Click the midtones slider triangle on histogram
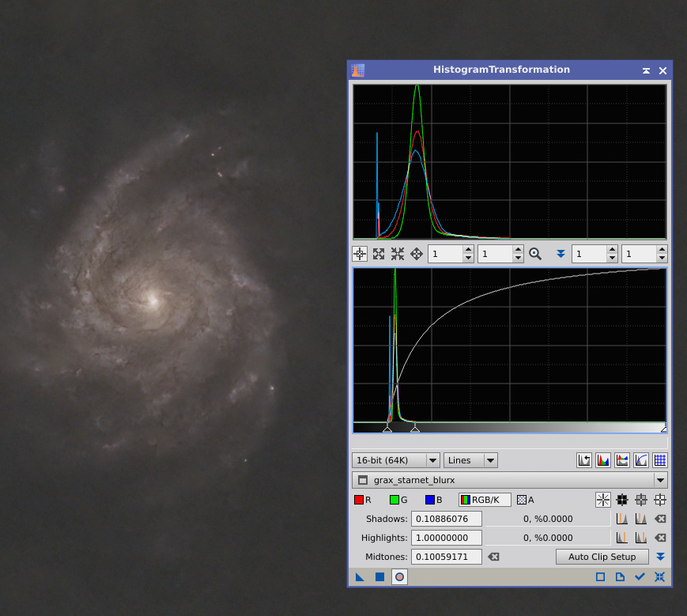The height and width of the screenshot is (616, 687). coord(415,428)
